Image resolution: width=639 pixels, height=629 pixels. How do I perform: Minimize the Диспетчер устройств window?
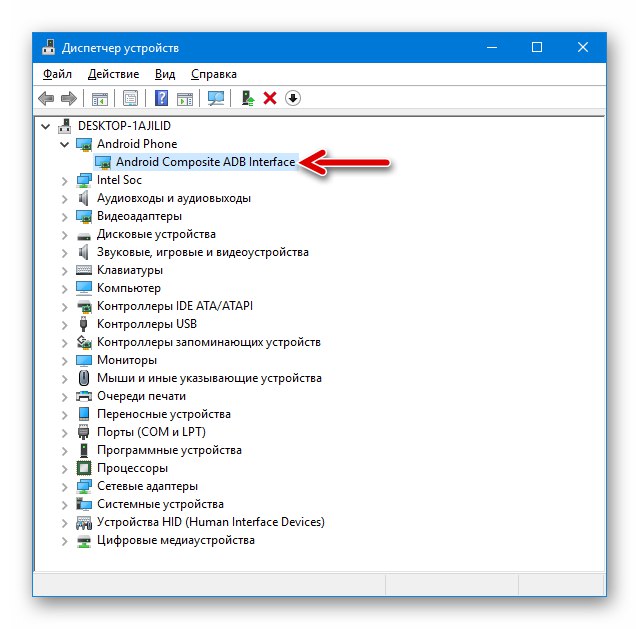pos(492,47)
